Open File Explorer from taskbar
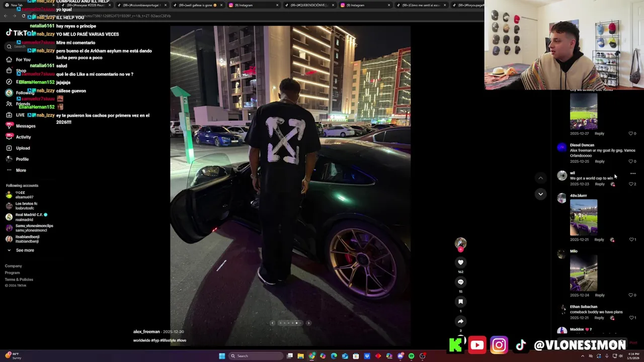Image resolution: width=644 pixels, height=362 pixels. click(x=300, y=356)
